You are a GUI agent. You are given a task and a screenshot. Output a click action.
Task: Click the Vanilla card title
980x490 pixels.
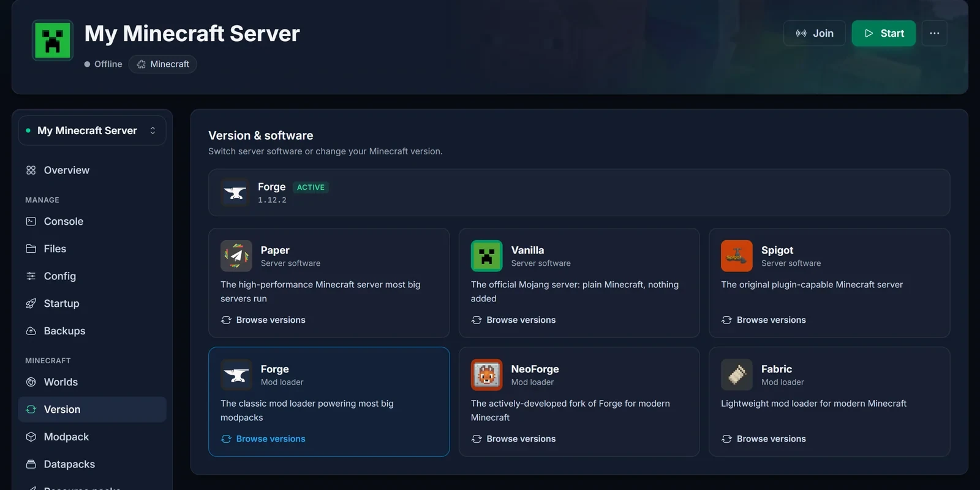528,251
